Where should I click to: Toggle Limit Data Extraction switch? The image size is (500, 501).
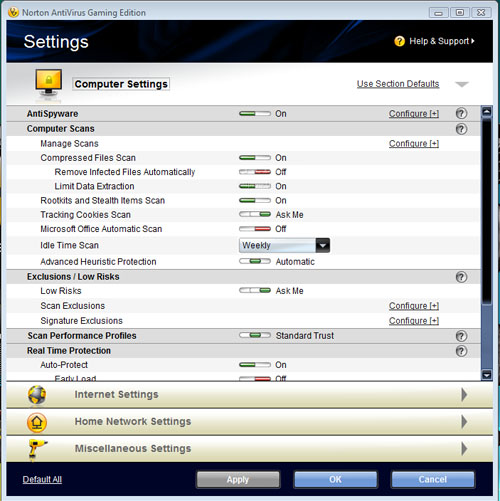coord(255,186)
